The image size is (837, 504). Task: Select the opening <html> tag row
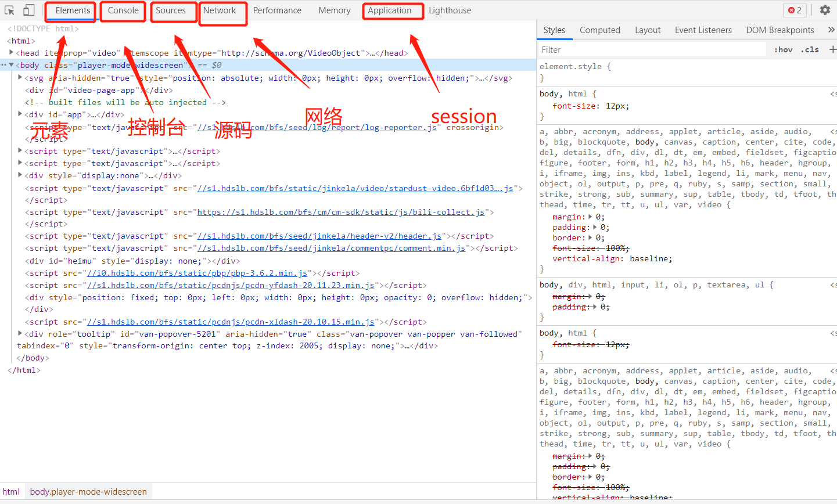[21, 41]
